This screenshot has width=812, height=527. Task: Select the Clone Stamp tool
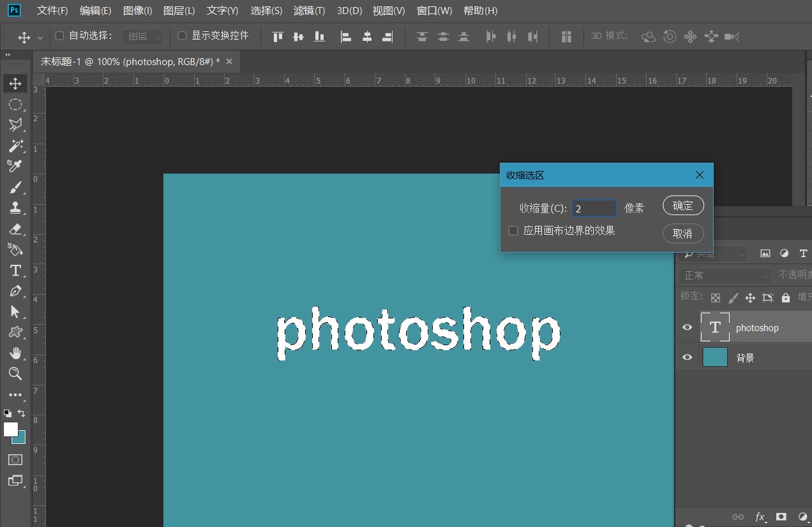click(15, 207)
